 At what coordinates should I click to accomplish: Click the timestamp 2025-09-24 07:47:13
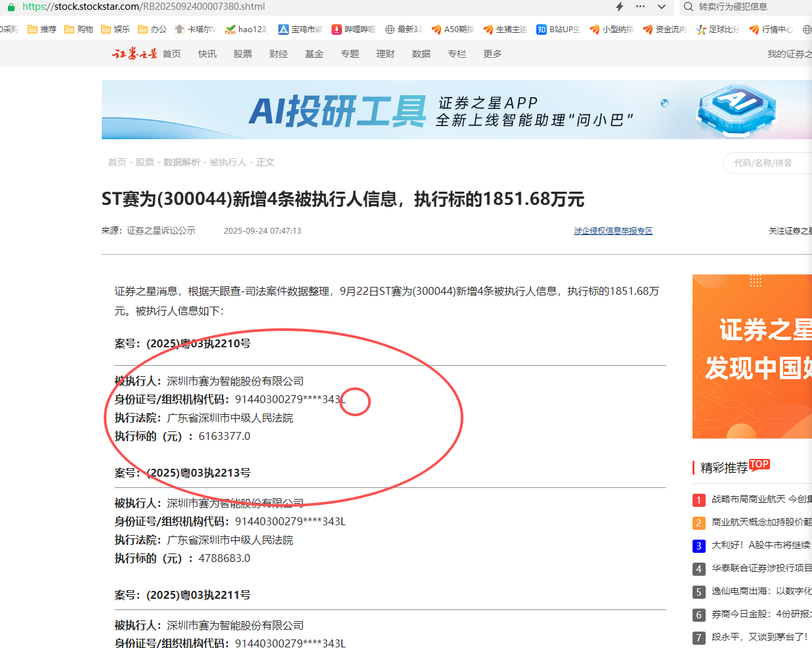(x=263, y=231)
